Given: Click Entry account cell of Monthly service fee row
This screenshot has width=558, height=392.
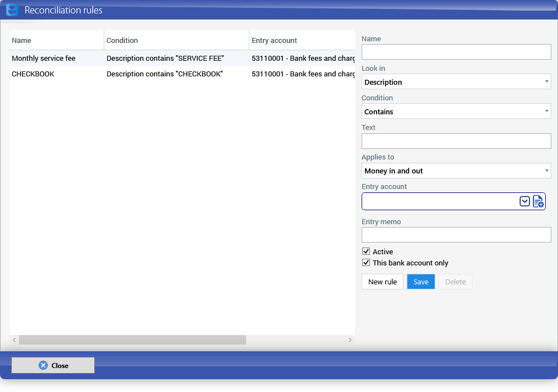Looking at the screenshot, I should pos(303,59).
